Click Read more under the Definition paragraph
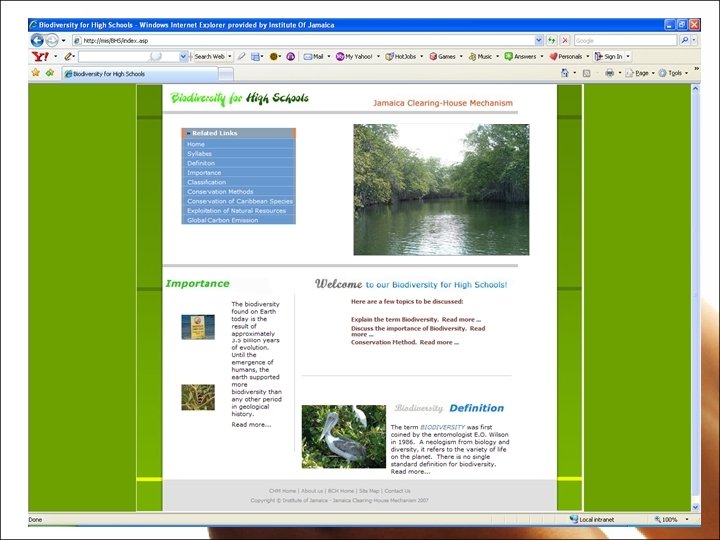720x540 pixels. 410,472
